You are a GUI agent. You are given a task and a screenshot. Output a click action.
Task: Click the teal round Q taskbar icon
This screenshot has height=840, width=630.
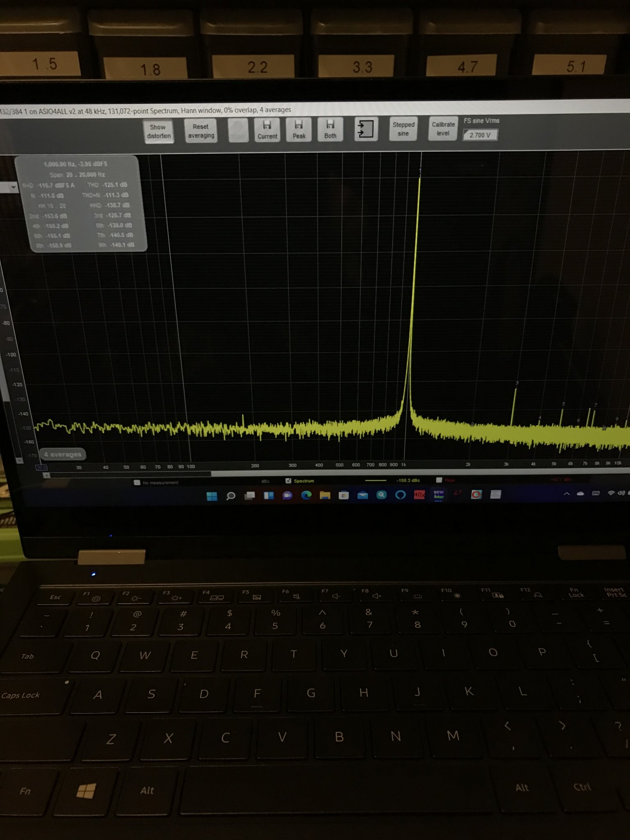(x=381, y=495)
